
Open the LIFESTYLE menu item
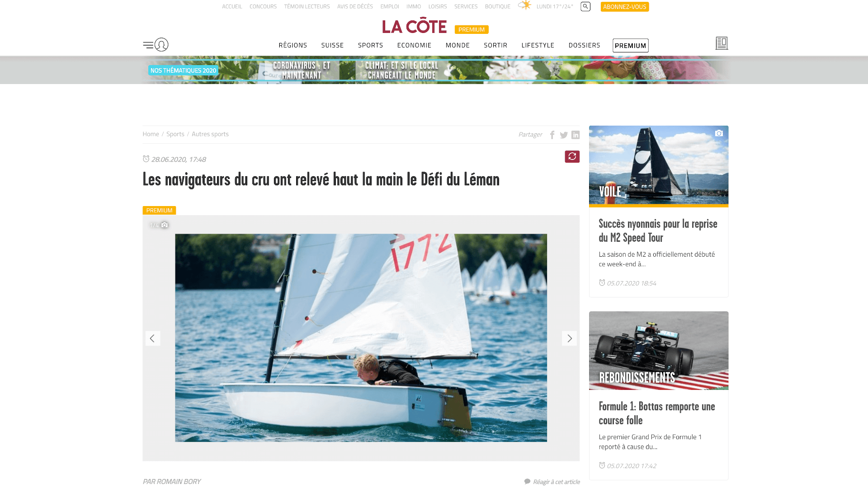[538, 45]
